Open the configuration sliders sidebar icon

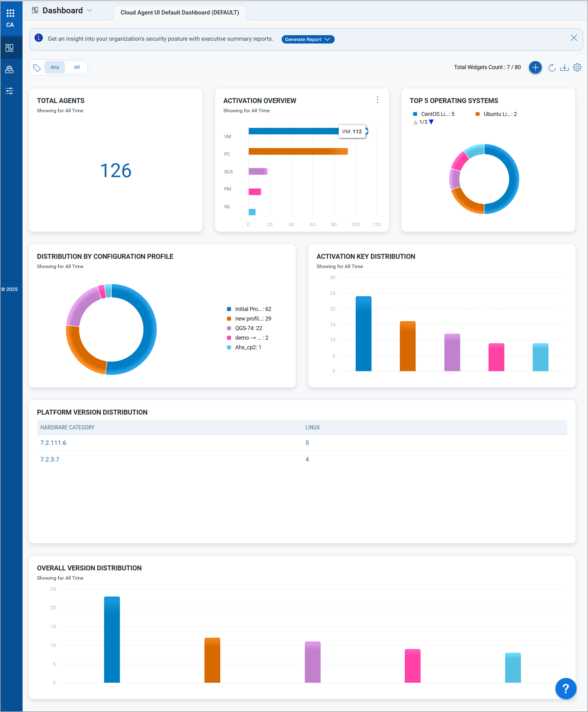(x=10, y=91)
